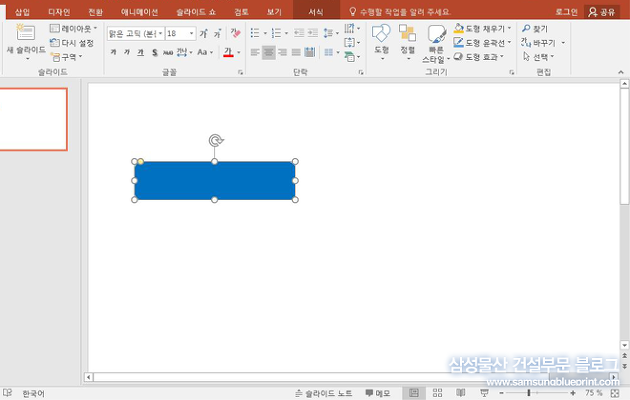Increase font size with the larger 가 icon
This screenshot has height=400, width=630.
point(204,33)
